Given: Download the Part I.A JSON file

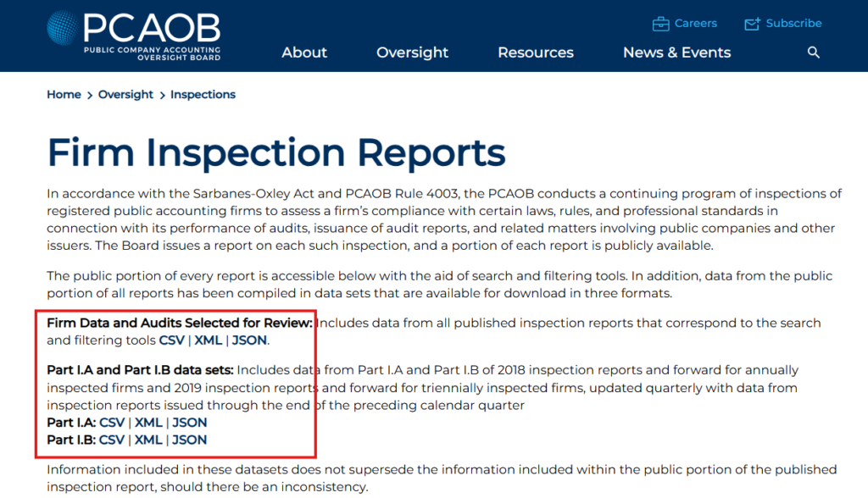Looking at the screenshot, I should click(189, 423).
